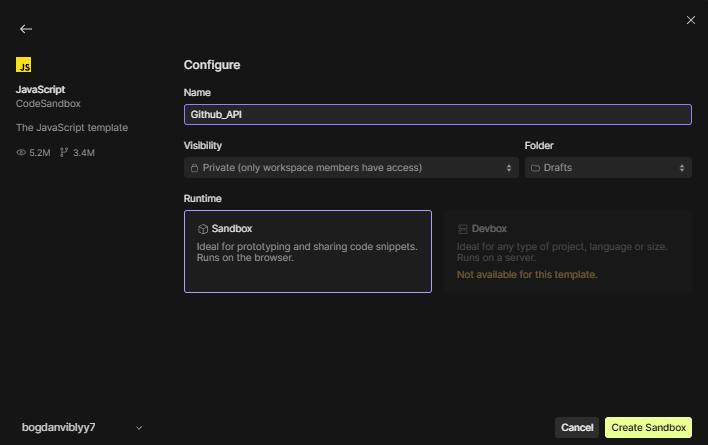Screen dimensions: 708x445
Task: Click the Create Sandbox button
Action: click(x=648, y=427)
